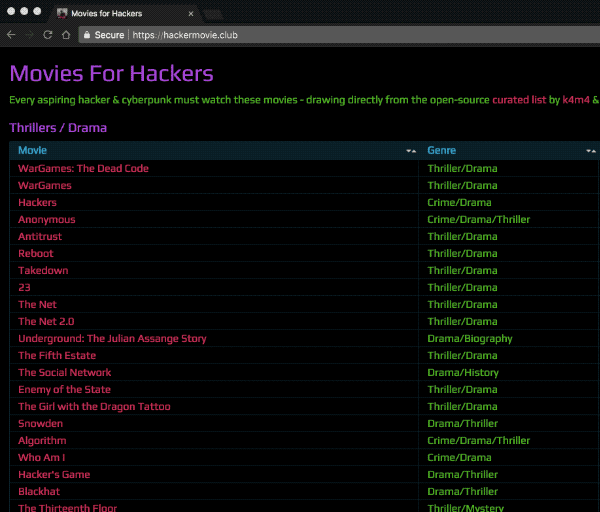The height and width of the screenshot is (512, 600).
Task: Open The Fifth Estate link
Action: tap(57, 355)
